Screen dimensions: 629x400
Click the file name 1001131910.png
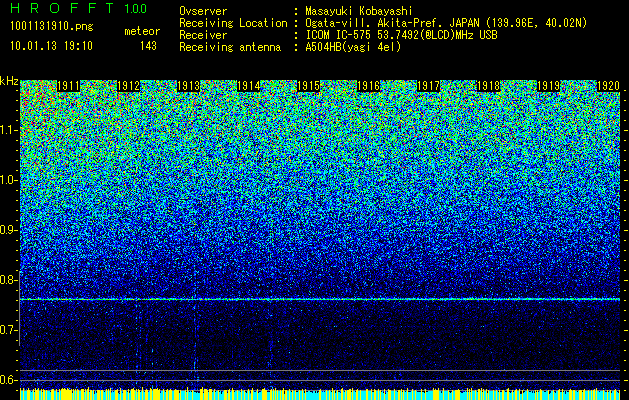52,27
